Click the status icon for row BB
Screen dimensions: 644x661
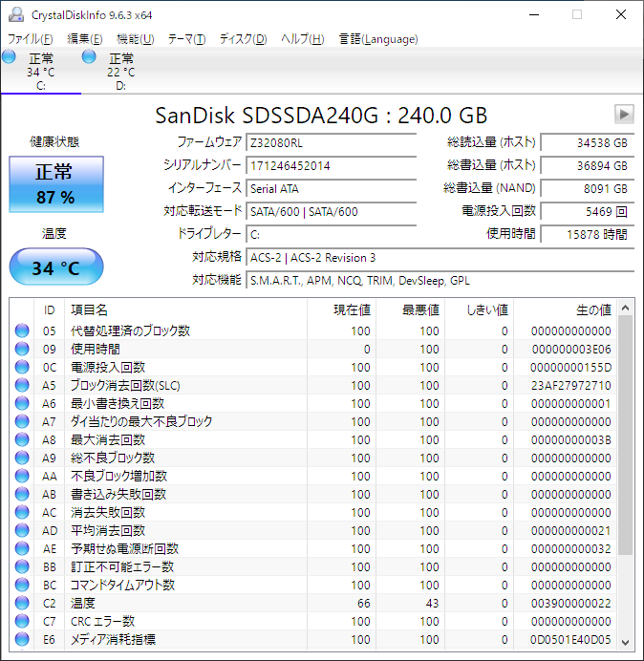pyautogui.click(x=22, y=566)
